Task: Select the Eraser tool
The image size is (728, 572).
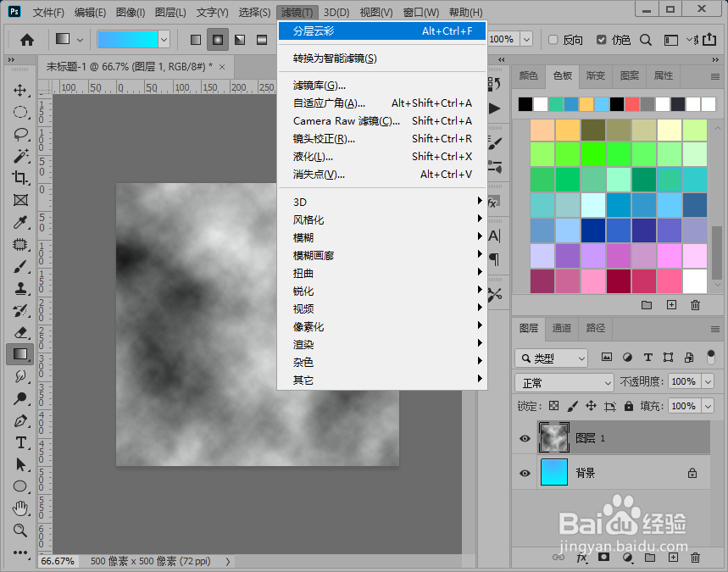Action: point(19,332)
